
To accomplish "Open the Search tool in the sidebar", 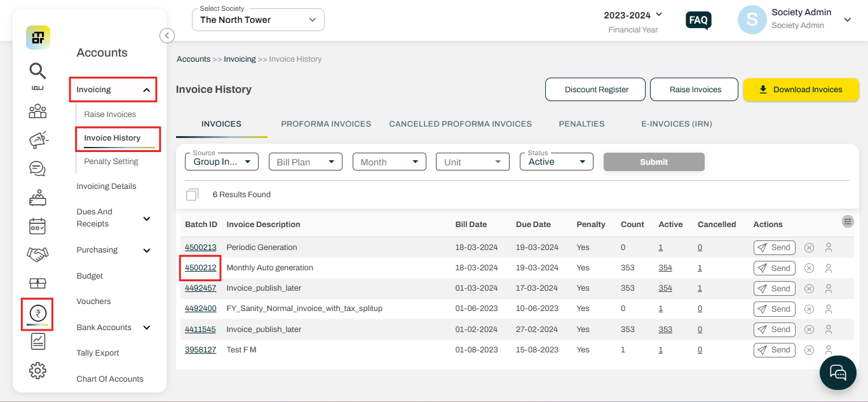I will (37, 71).
